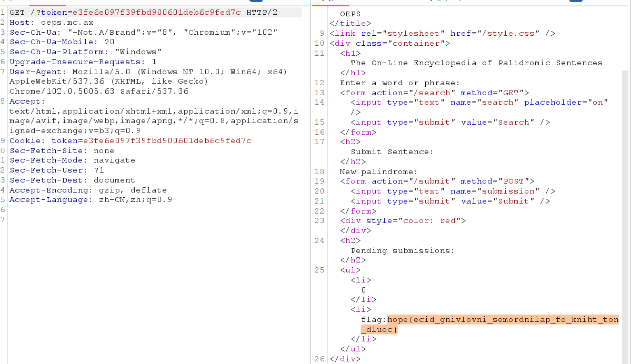The image size is (631, 364).
Task: Click the h1 encyclopedia title text
Action: 476,63
